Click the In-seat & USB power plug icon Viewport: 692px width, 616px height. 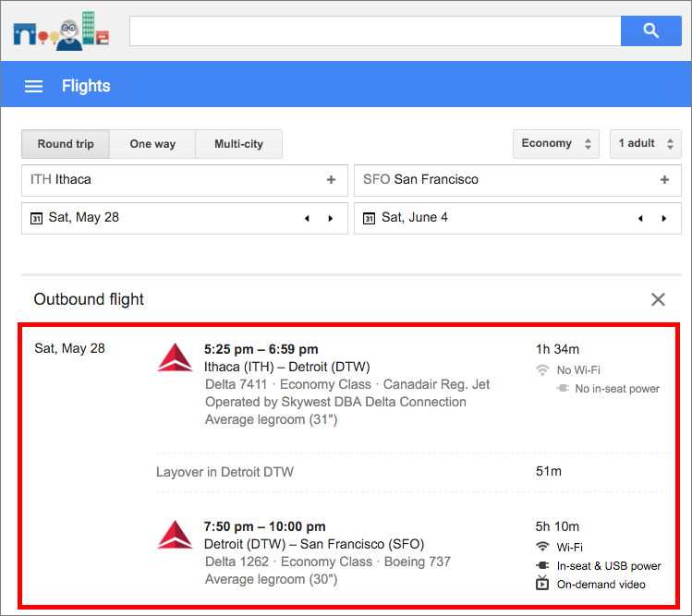542,565
